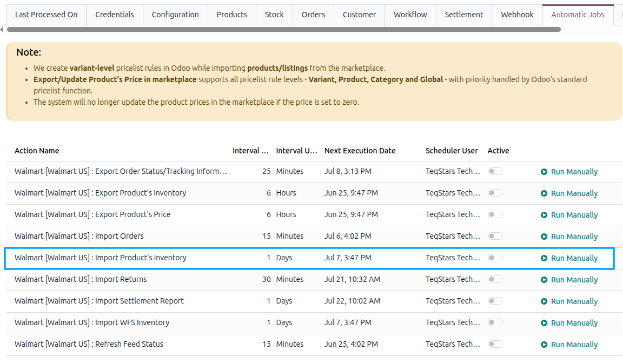Sort by Scheduler User column header

coord(452,151)
